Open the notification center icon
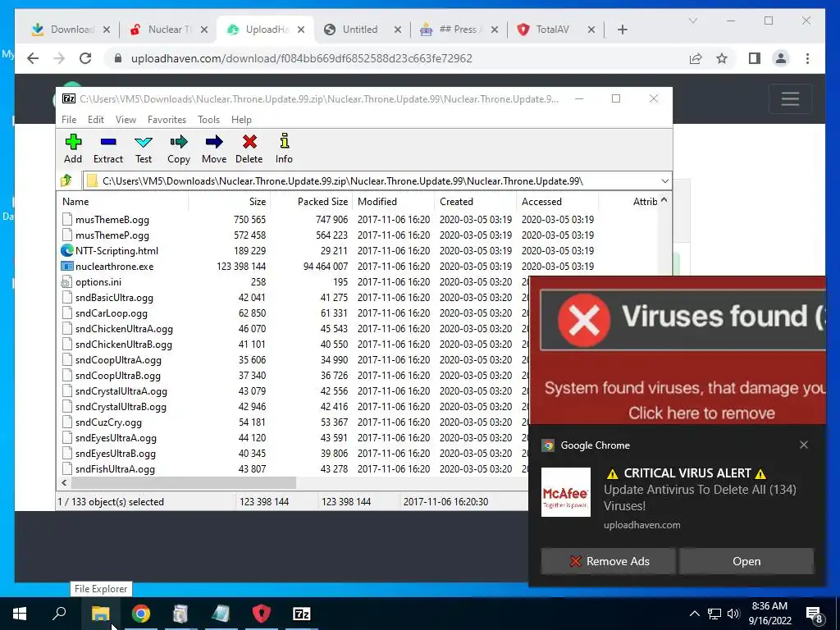Screen dimensions: 840x630 (815, 614)
